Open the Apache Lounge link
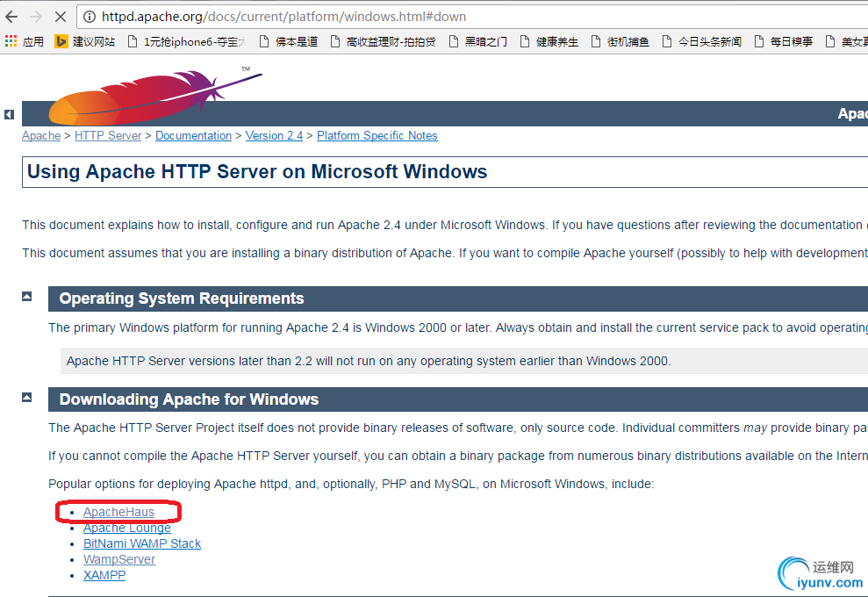 tap(127, 528)
